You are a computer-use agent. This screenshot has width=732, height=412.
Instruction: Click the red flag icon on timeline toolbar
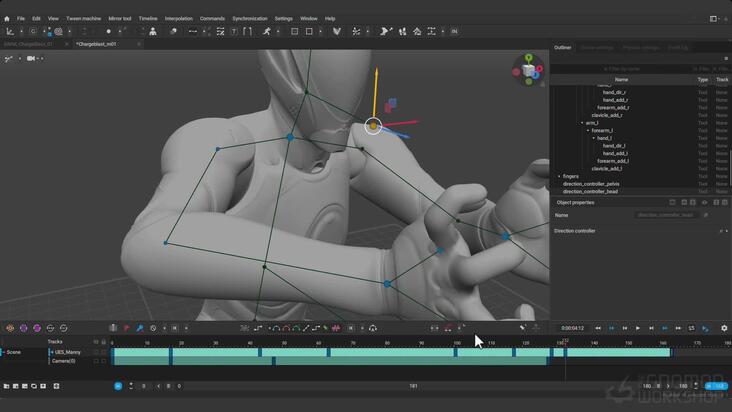[127, 328]
